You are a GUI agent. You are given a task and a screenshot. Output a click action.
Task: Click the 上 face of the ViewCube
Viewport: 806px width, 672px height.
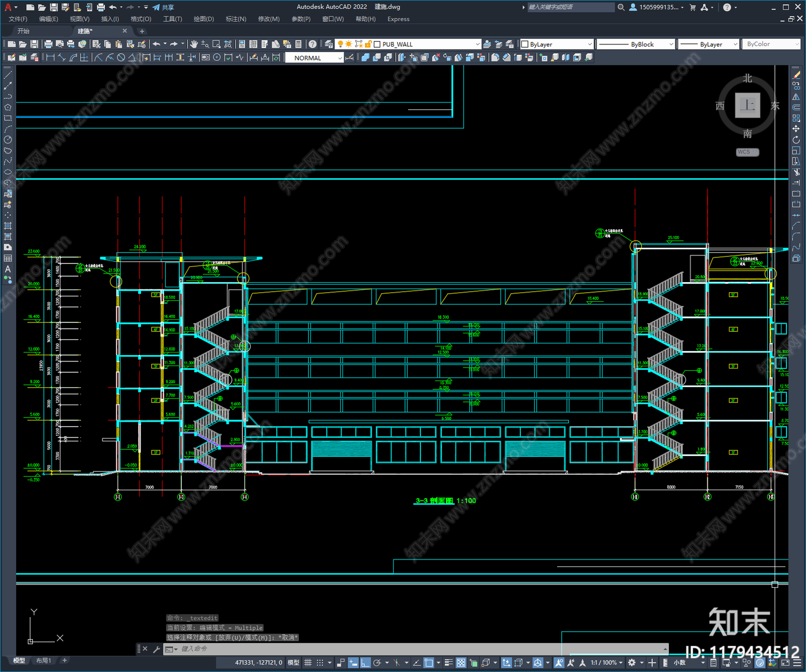(748, 105)
